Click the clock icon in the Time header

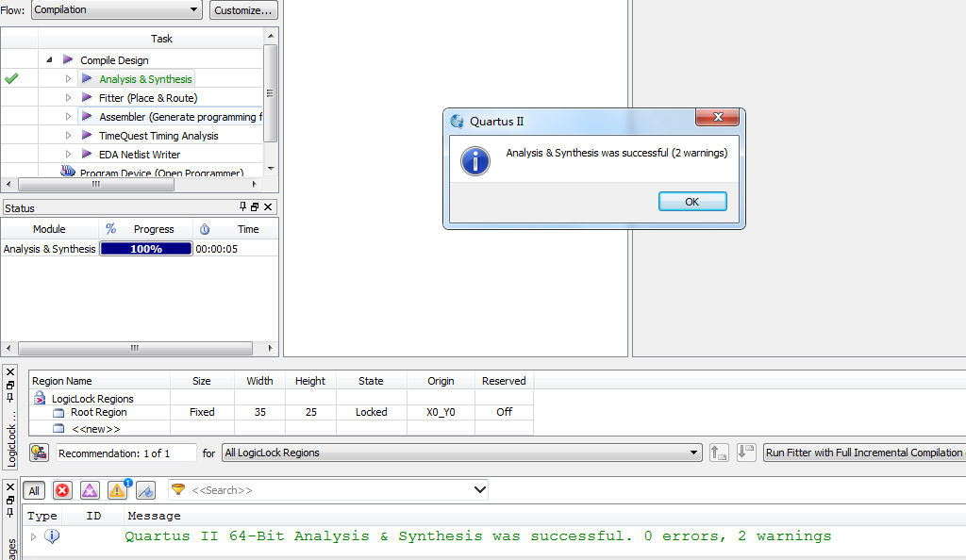click(205, 229)
